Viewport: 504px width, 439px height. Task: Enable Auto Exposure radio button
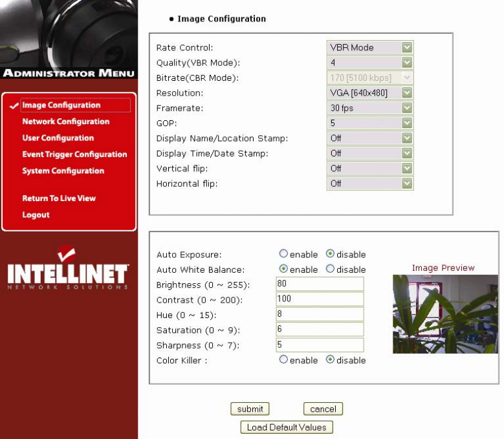click(x=283, y=253)
